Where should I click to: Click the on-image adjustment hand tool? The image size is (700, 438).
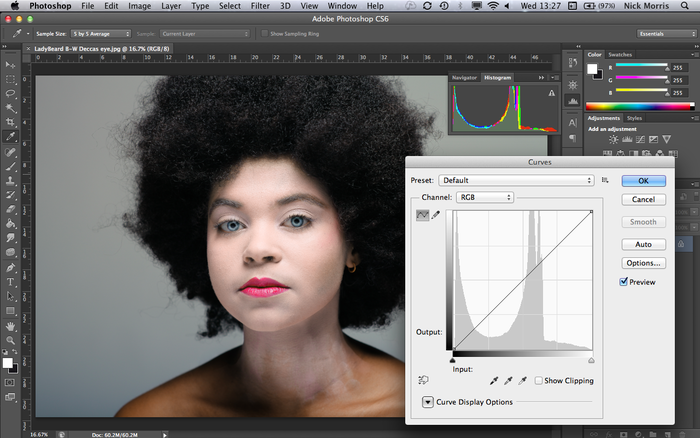pos(425,381)
